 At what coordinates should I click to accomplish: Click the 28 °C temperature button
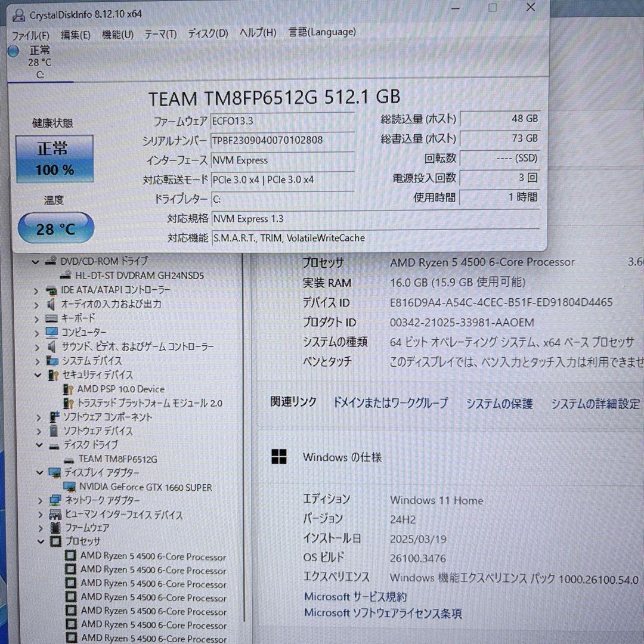click(x=56, y=228)
